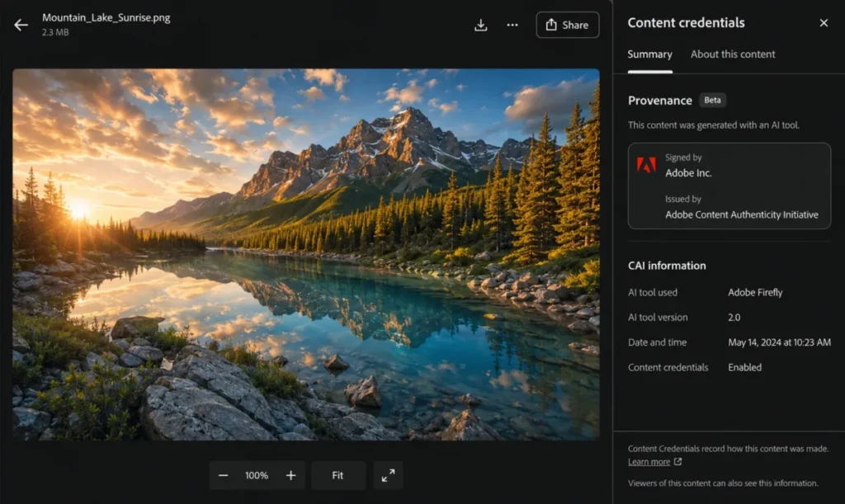The image size is (845, 504).
Task: Click 'This content was generated with an AI tool' text
Action: (714, 125)
